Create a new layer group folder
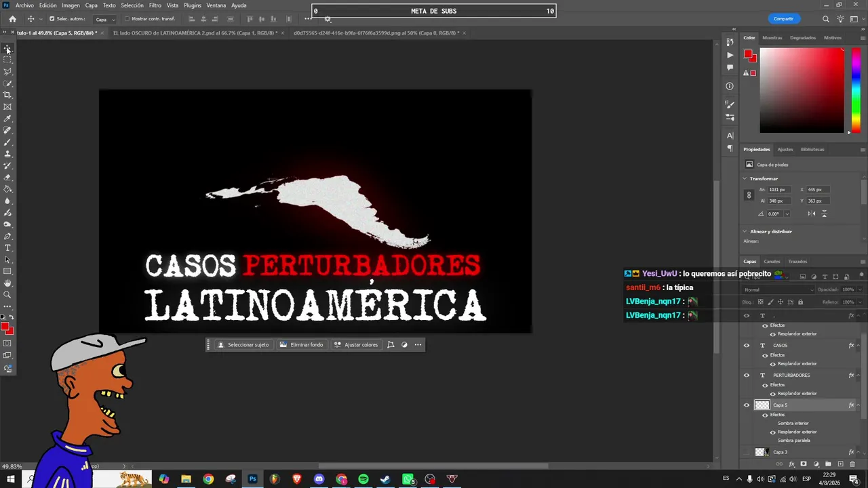Image resolution: width=868 pixels, height=488 pixels. click(x=828, y=464)
